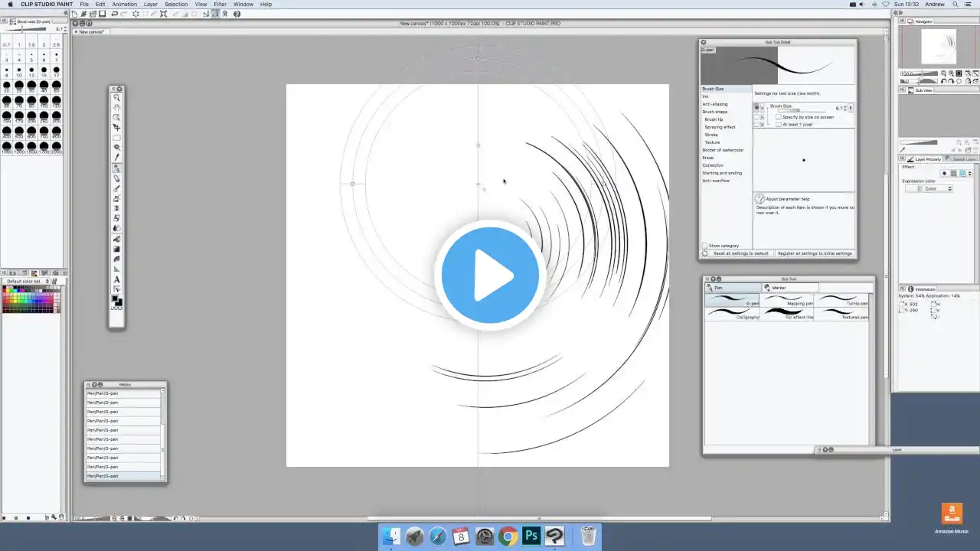
Task: Click Register all settings to initial settings
Action: point(814,253)
